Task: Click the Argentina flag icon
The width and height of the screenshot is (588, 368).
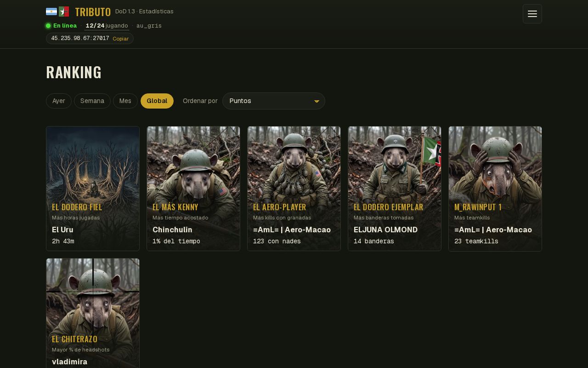Action: [51, 11]
